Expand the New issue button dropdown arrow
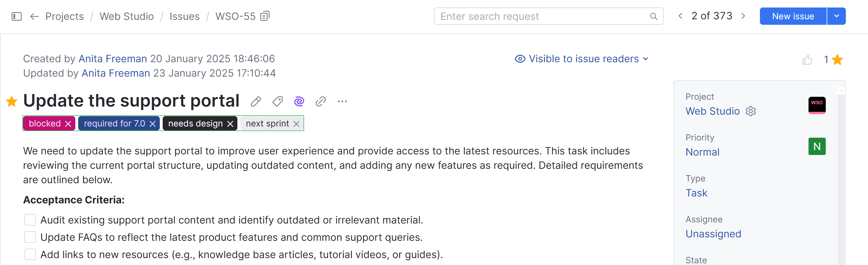This screenshot has height=265, width=868. click(836, 16)
